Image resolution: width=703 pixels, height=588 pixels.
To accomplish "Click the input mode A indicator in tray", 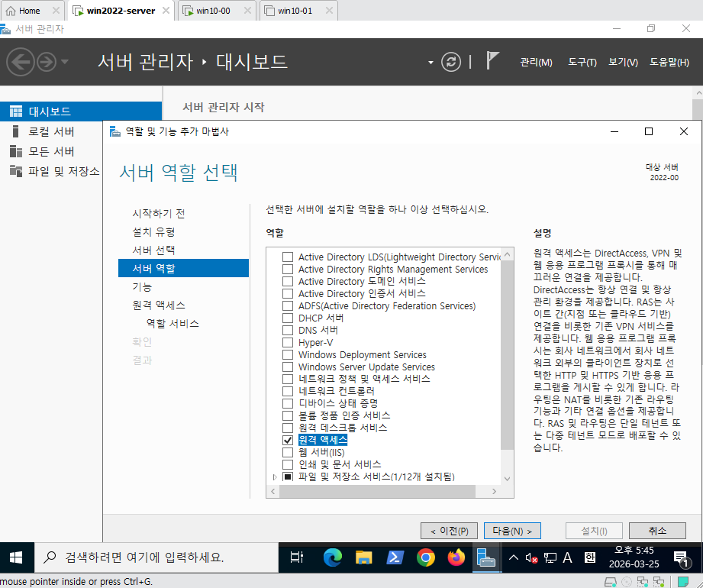I will coord(568,557).
